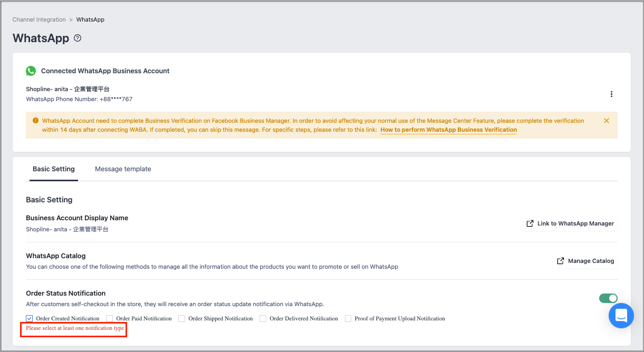The width and height of the screenshot is (644, 352).
Task: Click WhatsApp in the breadcrumb
Action: (90, 19)
